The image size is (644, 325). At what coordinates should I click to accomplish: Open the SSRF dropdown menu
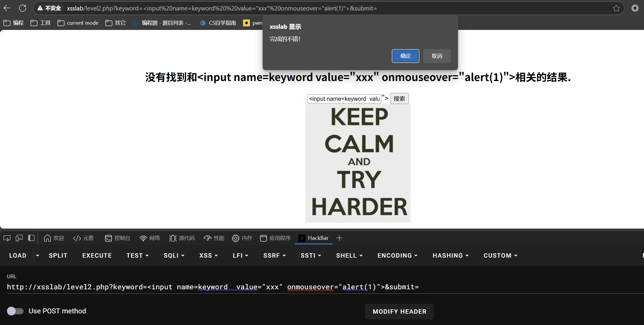274,256
